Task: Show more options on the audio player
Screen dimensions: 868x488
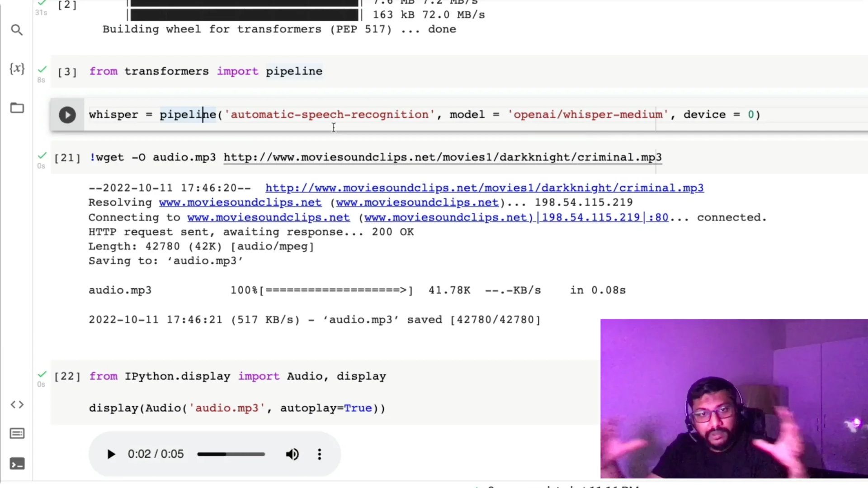Action: (x=319, y=454)
